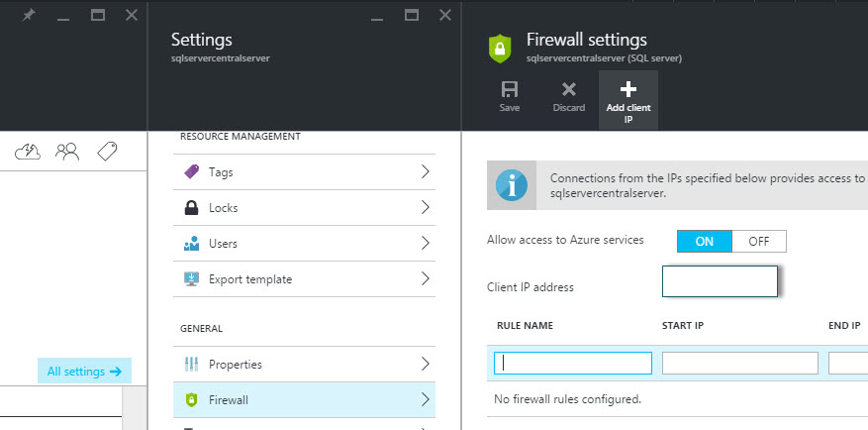Screen dimensions: 868x430
Task: Click the pin icon on left blade
Action: point(28,16)
